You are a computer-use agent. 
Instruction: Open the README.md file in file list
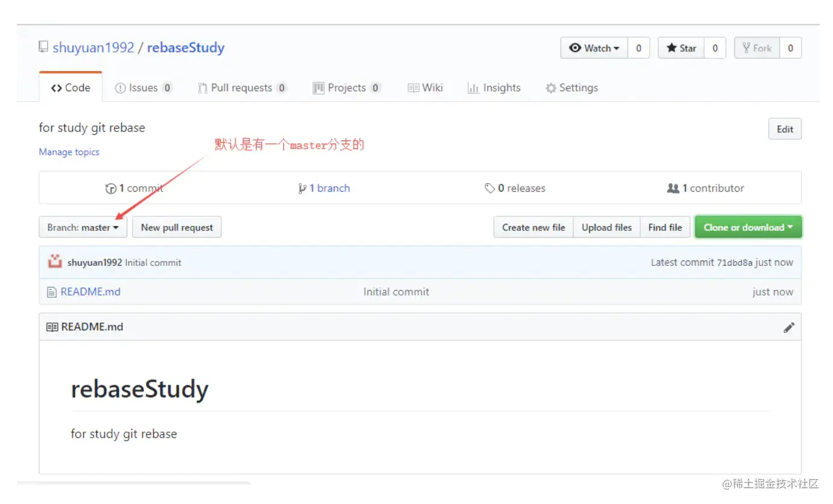pos(90,292)
